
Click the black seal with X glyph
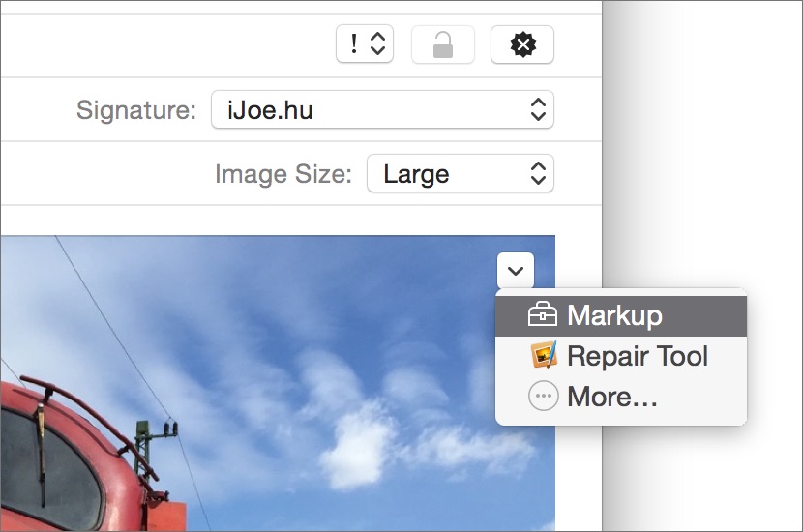point(522,44)
